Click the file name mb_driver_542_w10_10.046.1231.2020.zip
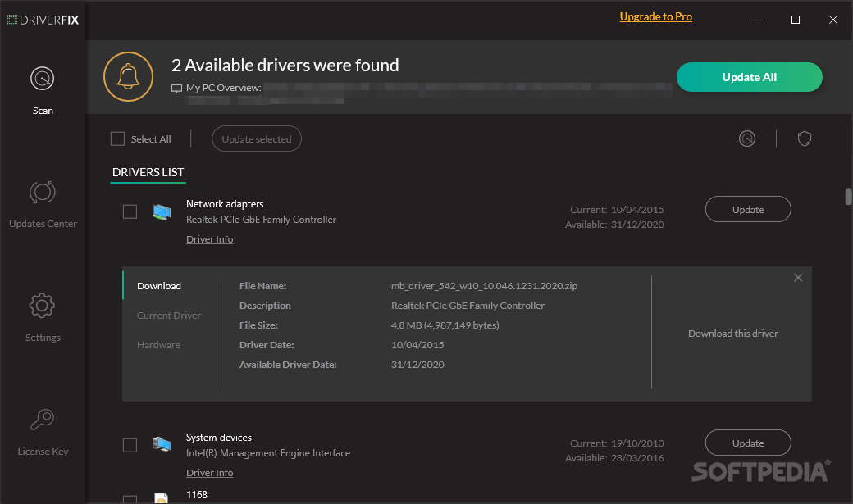Viewport: 853px width, 504px height. [484, 286]
